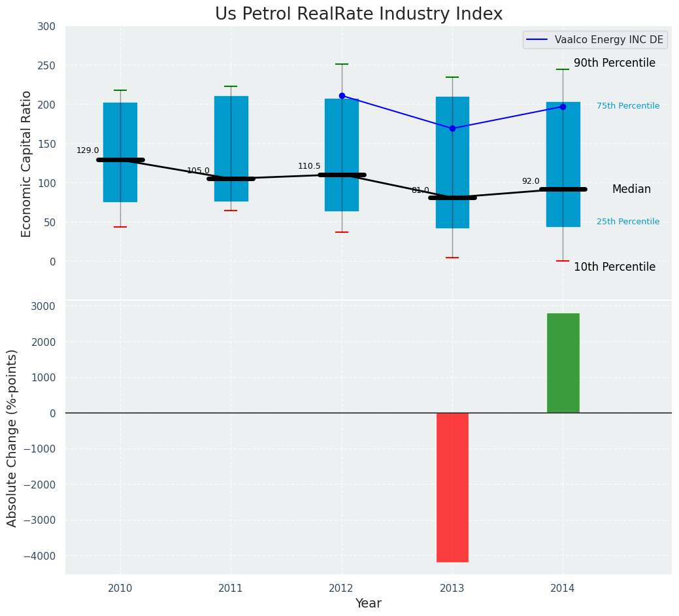
Task: Click the 90th Percentile annotation
Action: pos(614,63)
